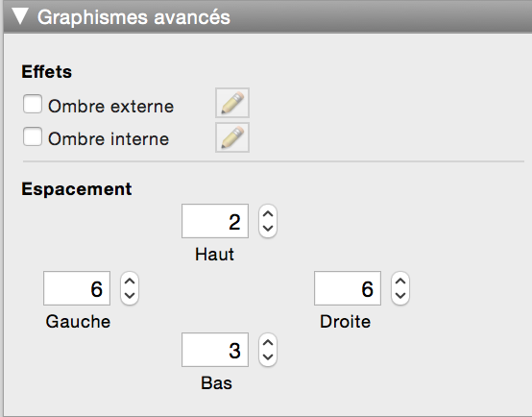Click the Gauche spacing input field
This screenshot has width=532, height=417.
77,288
